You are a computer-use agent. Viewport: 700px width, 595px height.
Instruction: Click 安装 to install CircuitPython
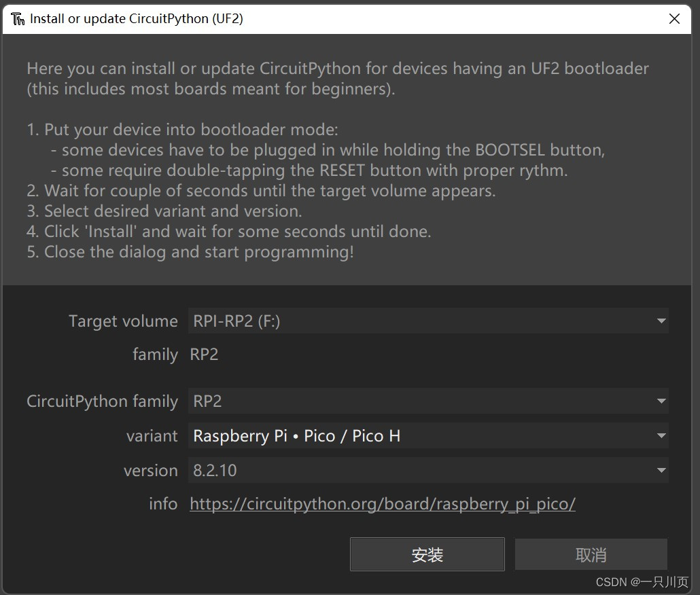427,554
